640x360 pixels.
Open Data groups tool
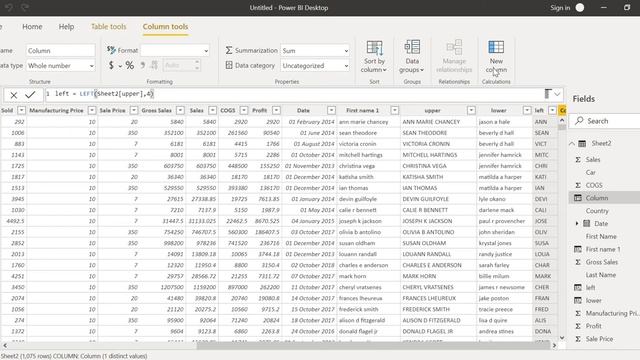coord(412,57)
